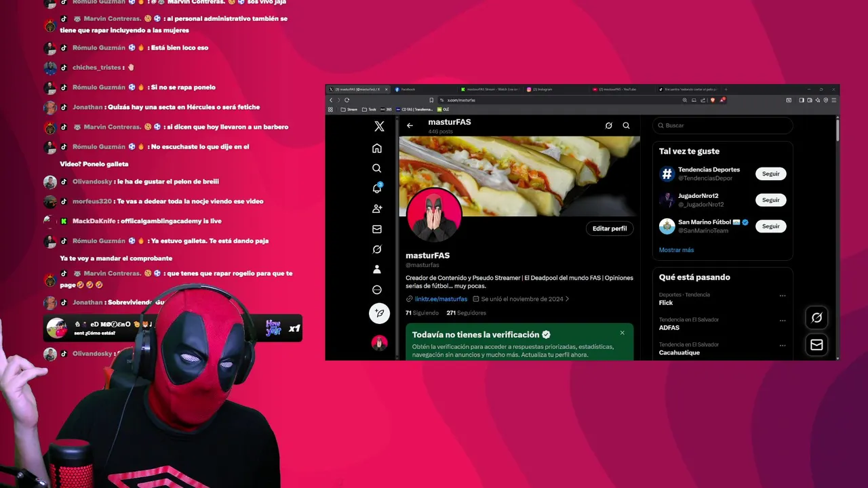Close the verification banner
This screenshot has width=868, height=488.
pyautogui.click(x=622, y=333)
